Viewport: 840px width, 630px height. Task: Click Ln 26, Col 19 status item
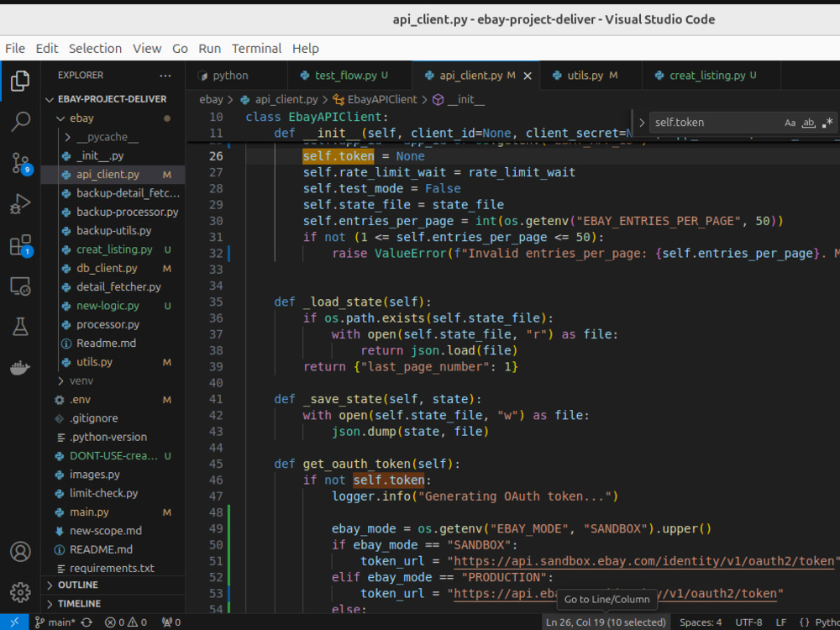606,622
